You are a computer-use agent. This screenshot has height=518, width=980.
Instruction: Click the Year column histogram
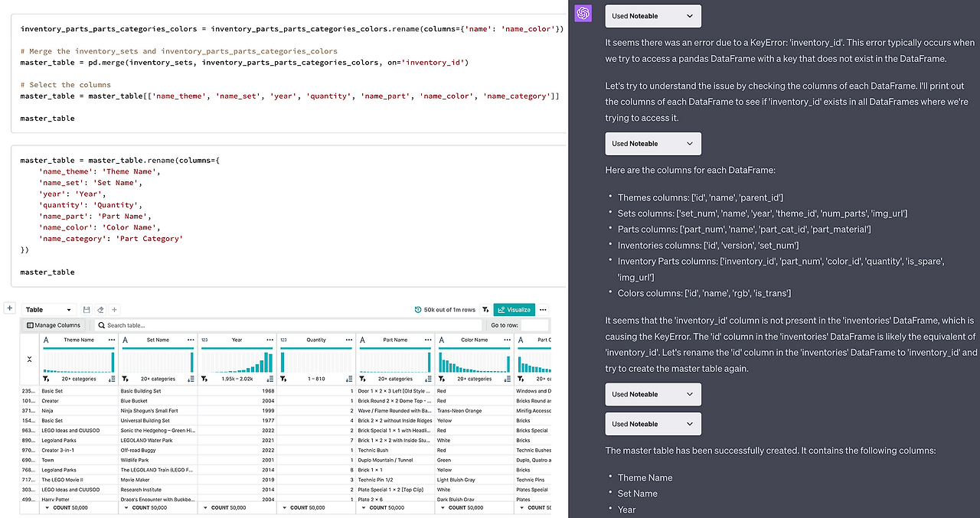pos(237,361)
